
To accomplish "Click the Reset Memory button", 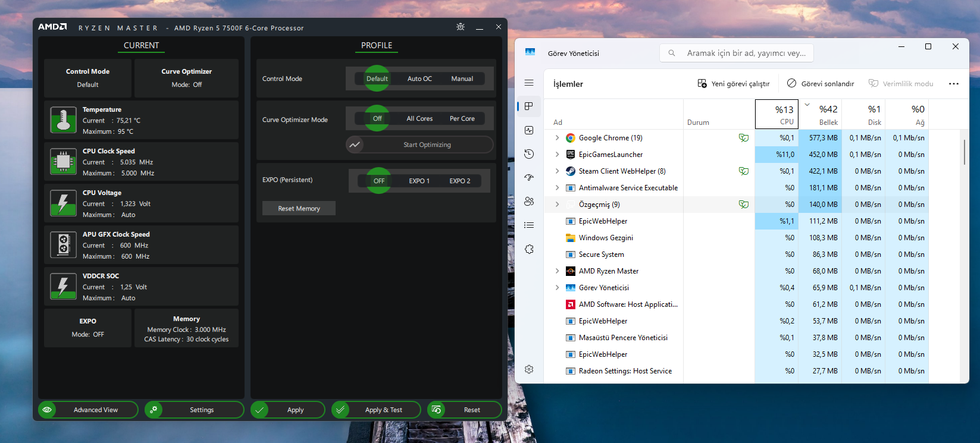I will point(299,208).
